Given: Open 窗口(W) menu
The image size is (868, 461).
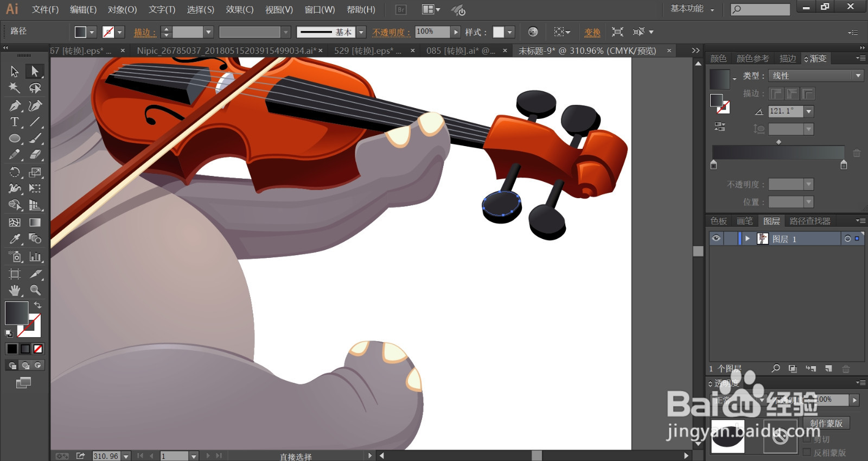Looking at the screenshot, I should tap(320, 9).
